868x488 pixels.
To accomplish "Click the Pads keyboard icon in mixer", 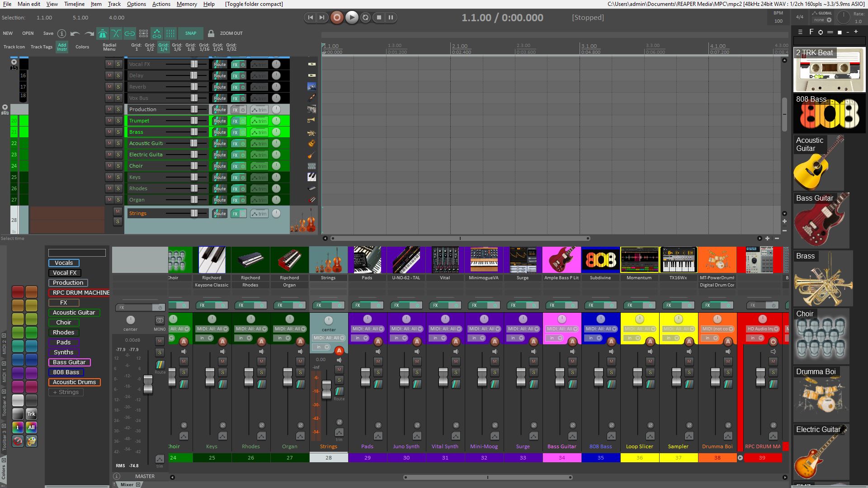I will click(x=367, y=260).
